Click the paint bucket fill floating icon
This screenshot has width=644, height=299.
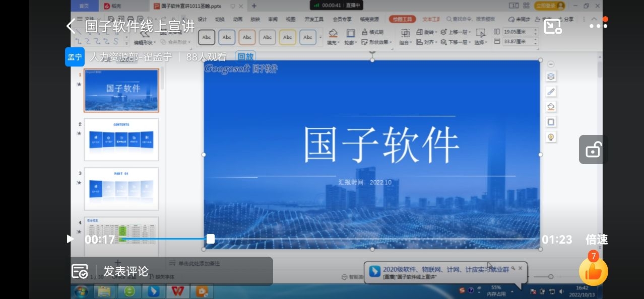551,107
